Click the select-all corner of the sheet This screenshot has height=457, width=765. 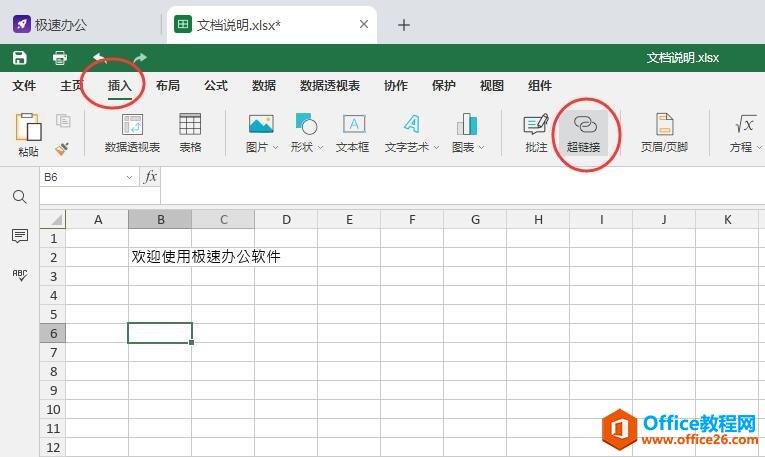click(x=53, y=219)
